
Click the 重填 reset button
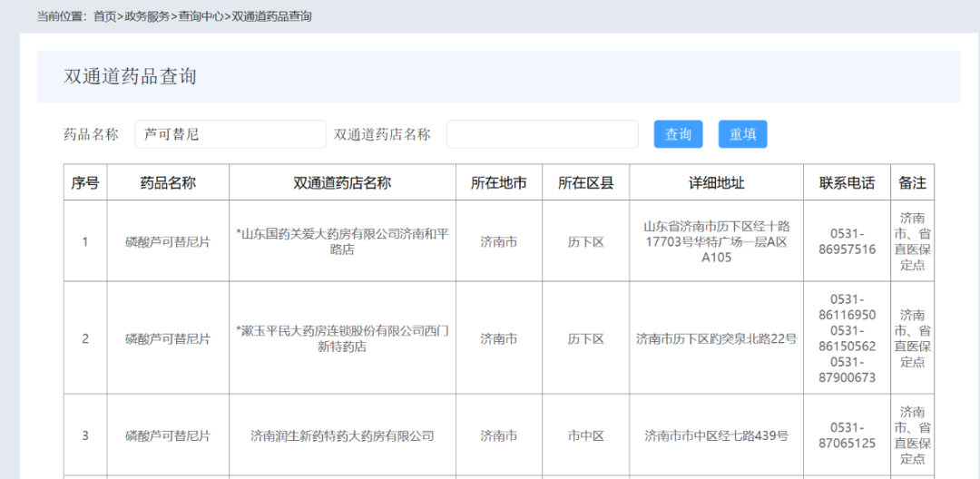(742, 134)
